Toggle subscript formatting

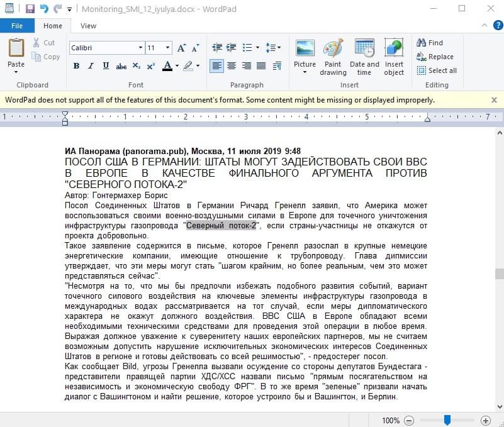[x=137, y=66]
